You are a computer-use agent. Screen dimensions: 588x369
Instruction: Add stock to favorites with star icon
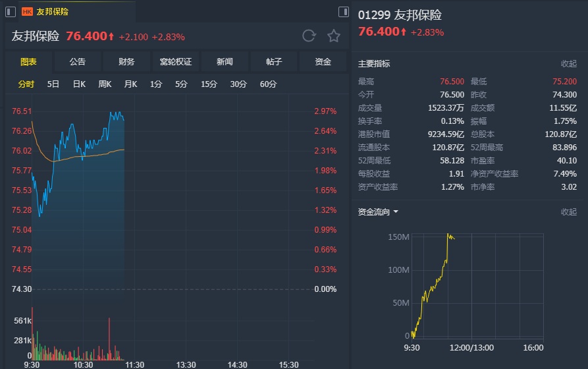click(x=334, y=36)
